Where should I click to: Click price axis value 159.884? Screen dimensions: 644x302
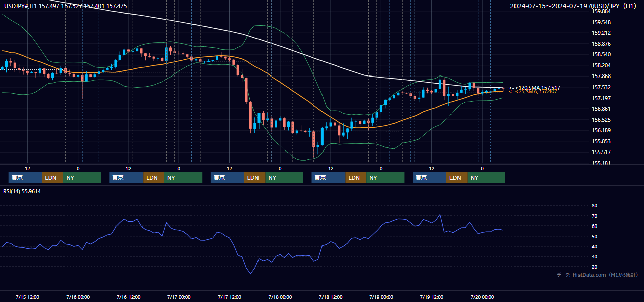click(x=601, y=12)
